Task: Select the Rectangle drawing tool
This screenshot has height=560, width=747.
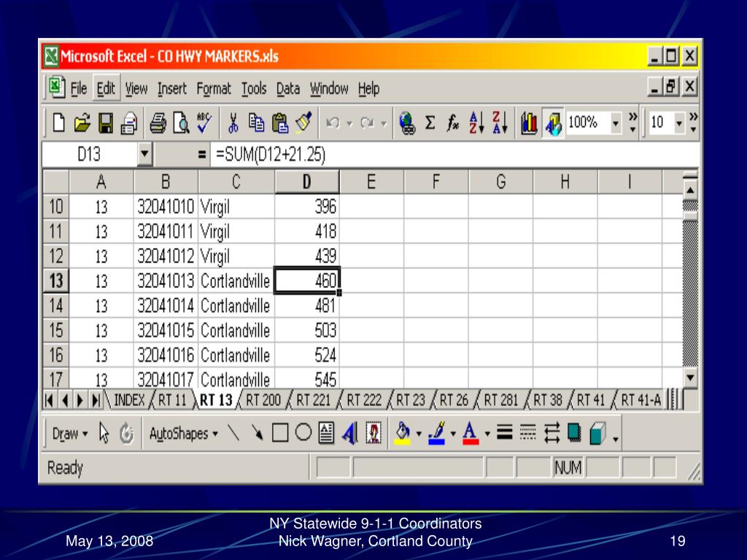Action: [x=280, y=433]
